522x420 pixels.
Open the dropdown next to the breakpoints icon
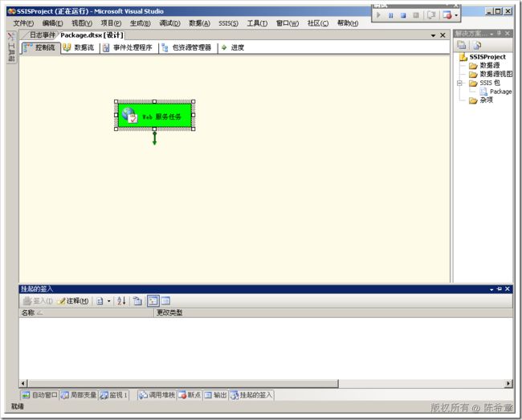[x=456, y=15]
